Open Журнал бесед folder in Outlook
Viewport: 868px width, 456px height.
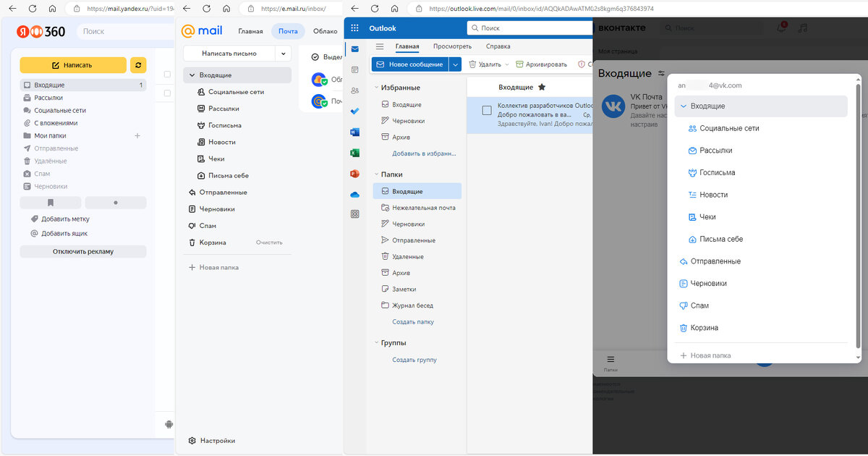coord(417,305)
